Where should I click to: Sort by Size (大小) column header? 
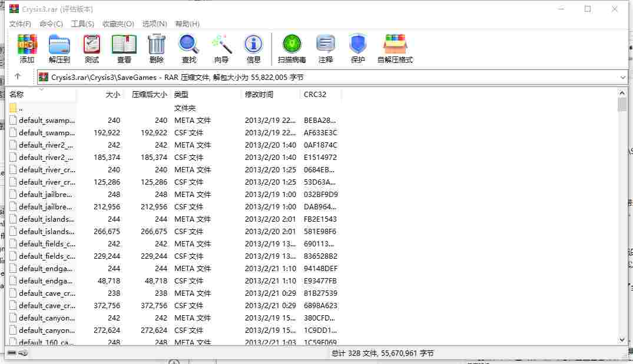pos(100,94)
